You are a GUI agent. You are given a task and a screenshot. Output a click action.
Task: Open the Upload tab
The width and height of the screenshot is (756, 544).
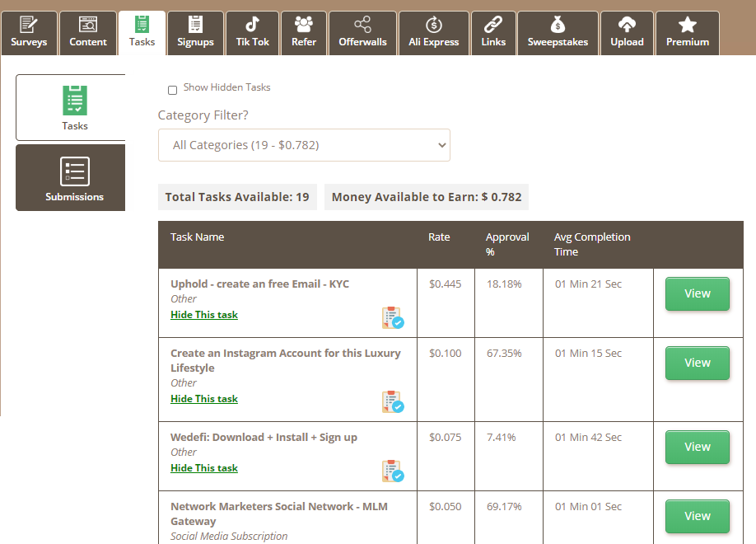(627, 33)
